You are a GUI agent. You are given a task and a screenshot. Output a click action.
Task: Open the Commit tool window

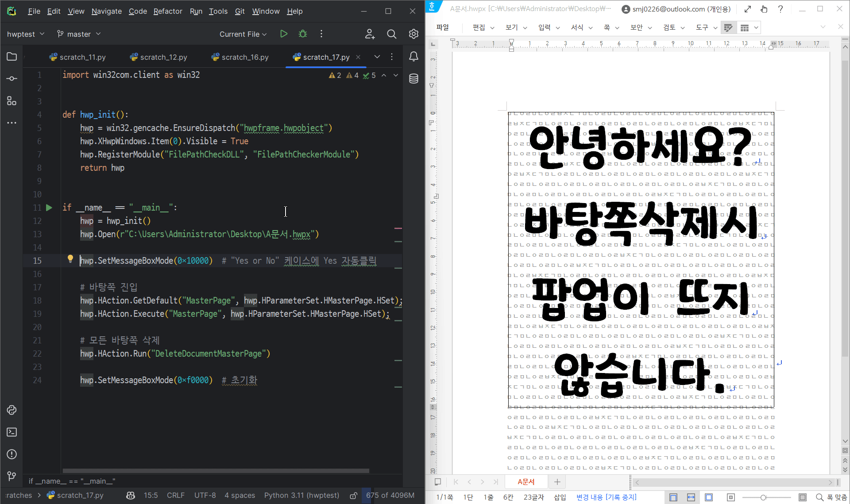(x=12, y=79)
